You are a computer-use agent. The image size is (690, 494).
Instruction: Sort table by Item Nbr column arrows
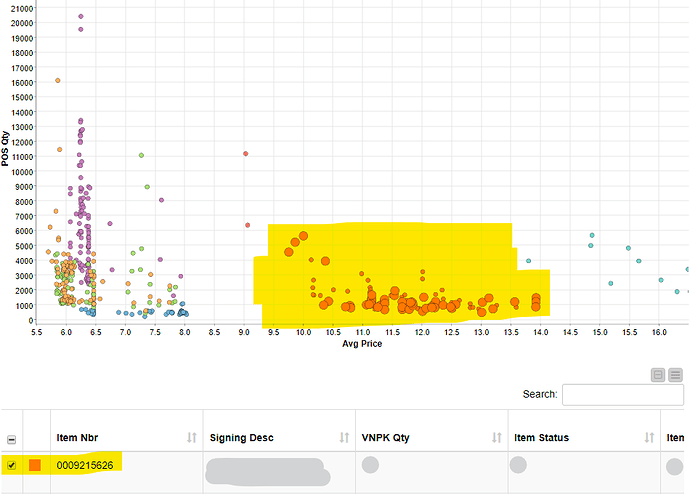coord(191,437)
